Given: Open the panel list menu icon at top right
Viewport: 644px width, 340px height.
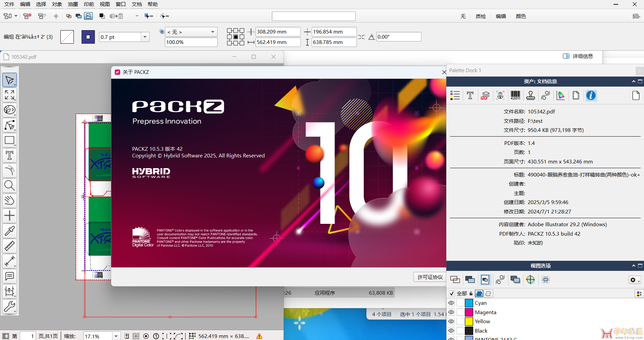Looking at the screenshot, I should coord(636,16).
